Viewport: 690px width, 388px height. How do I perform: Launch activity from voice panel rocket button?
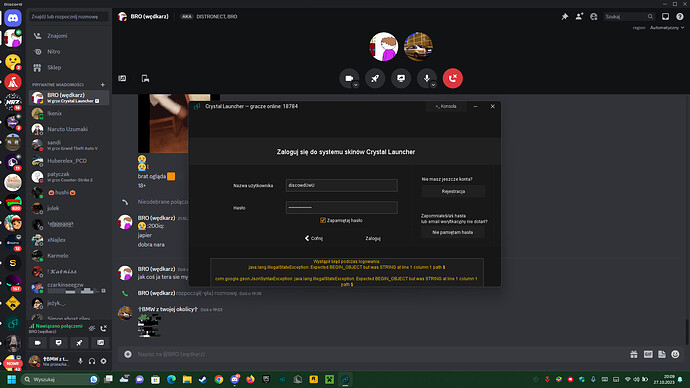coord(79,343)
